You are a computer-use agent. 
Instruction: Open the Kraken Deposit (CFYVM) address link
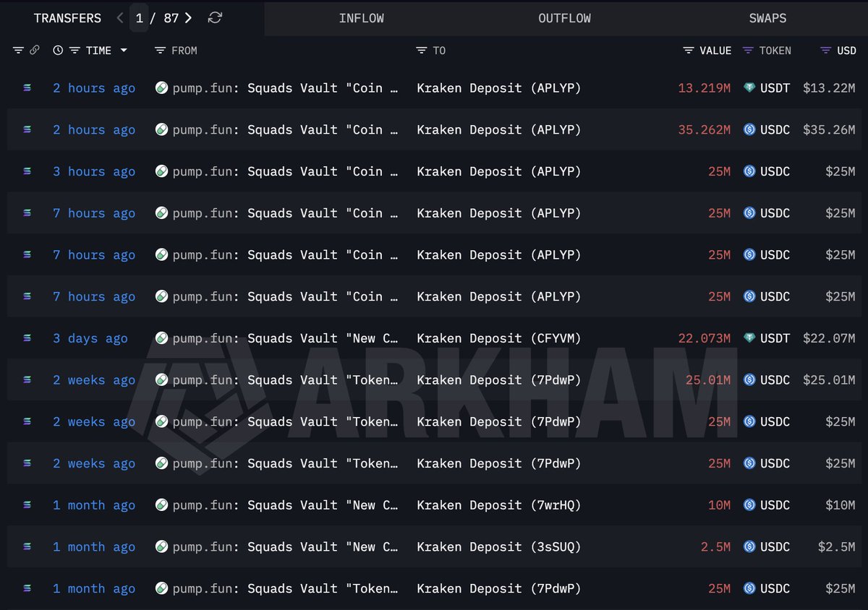point(498,338)
